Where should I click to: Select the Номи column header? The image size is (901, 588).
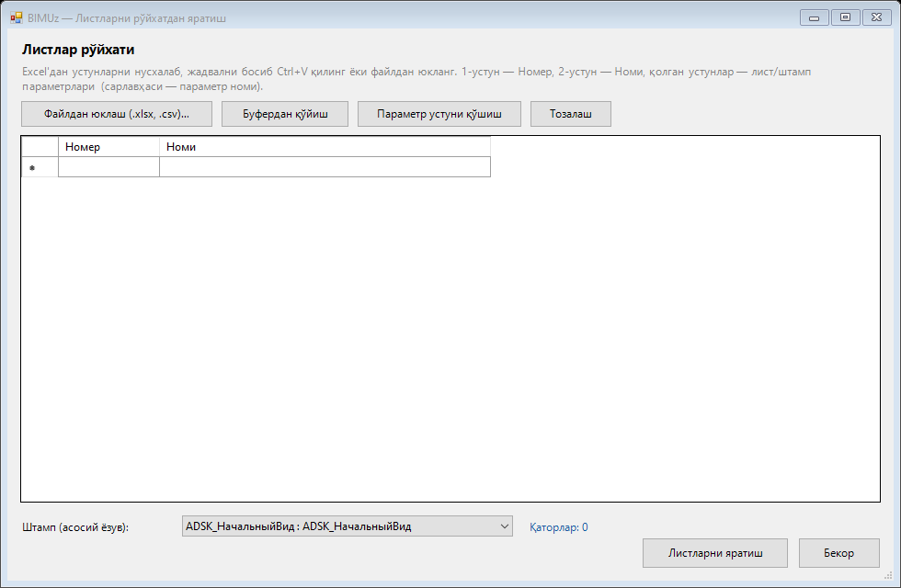tap(325, 147)
